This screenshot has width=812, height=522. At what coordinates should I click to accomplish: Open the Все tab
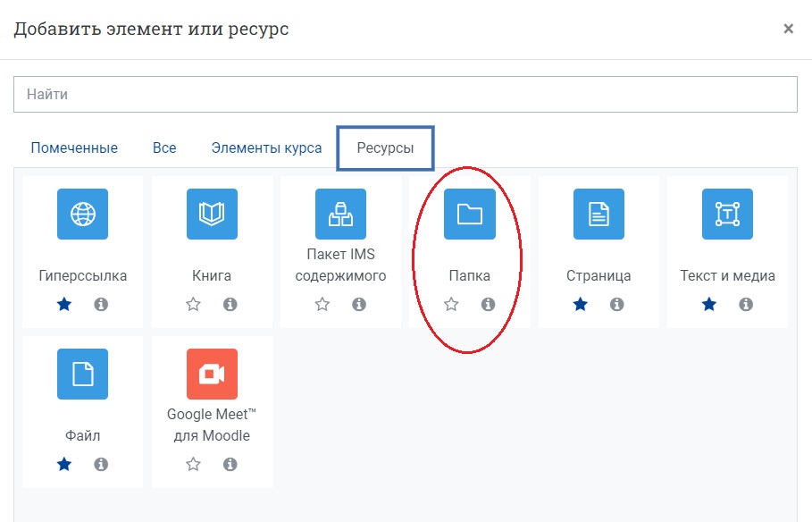click(x=164, y=147)
